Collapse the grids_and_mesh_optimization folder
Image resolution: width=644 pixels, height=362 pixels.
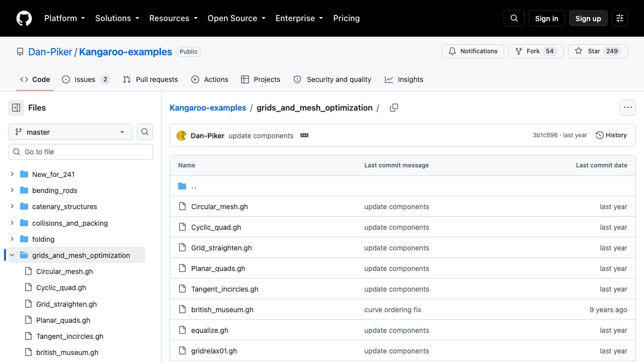click(12, 255)
